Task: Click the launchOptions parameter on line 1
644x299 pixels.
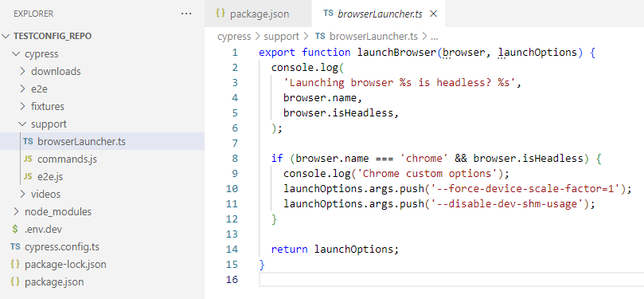Action: click(x=537, y=53)
